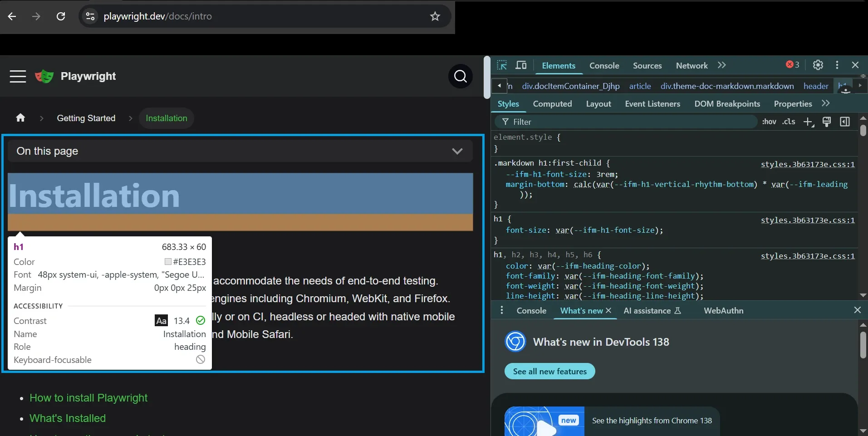Click the browser forward arrow
The width and height of the screenshot is (868, 436).
click(x=36, y=16)
